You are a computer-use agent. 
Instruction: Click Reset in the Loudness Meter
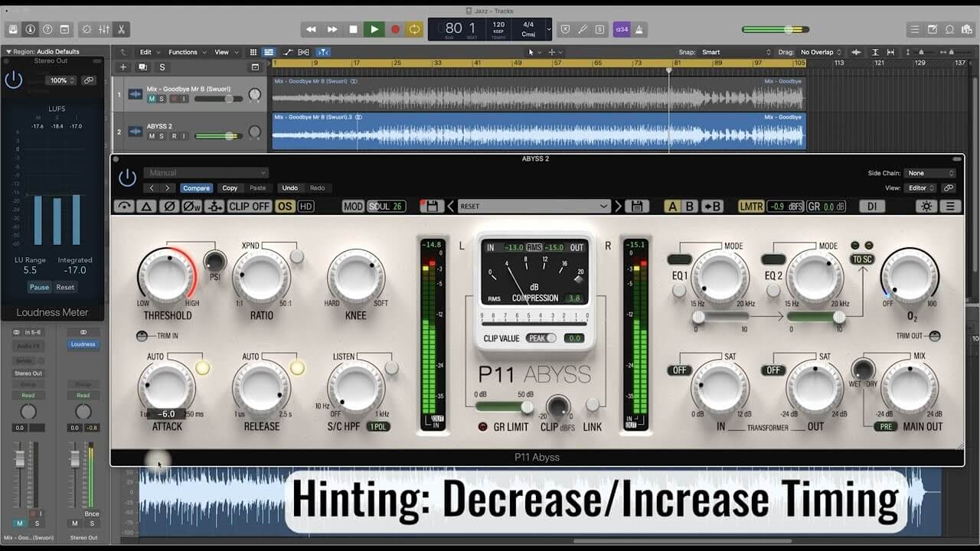tap(65, 287)
